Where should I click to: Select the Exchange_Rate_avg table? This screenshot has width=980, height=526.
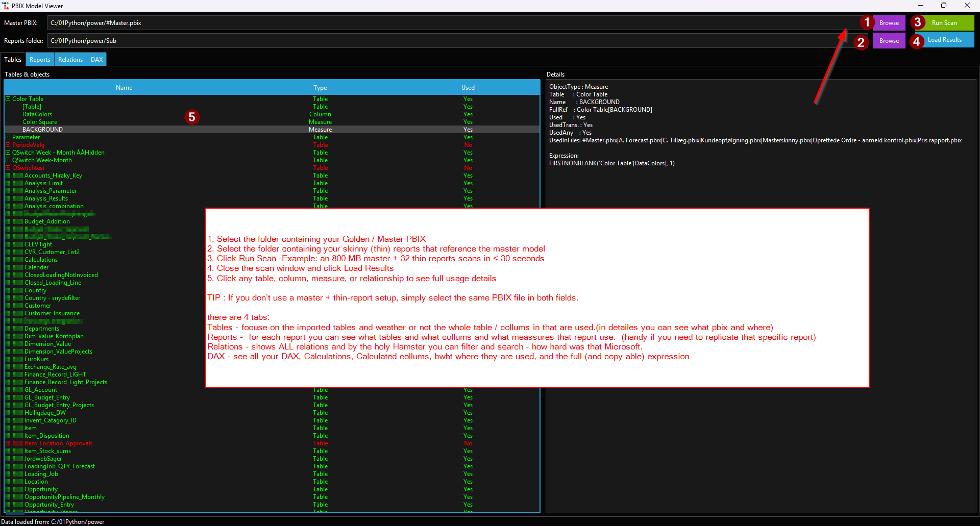(x=51, y=367)
